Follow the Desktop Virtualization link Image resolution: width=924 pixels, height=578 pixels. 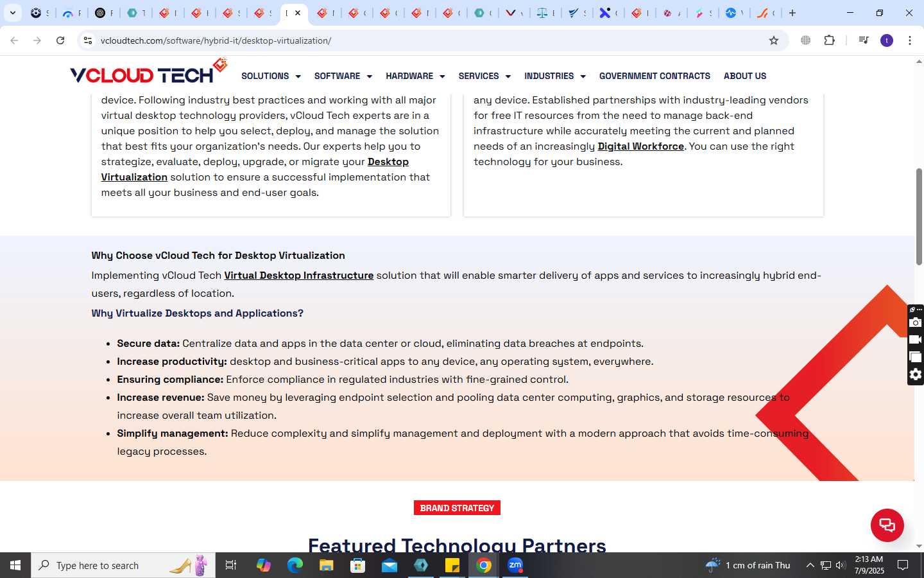click(x=255, y=170)
